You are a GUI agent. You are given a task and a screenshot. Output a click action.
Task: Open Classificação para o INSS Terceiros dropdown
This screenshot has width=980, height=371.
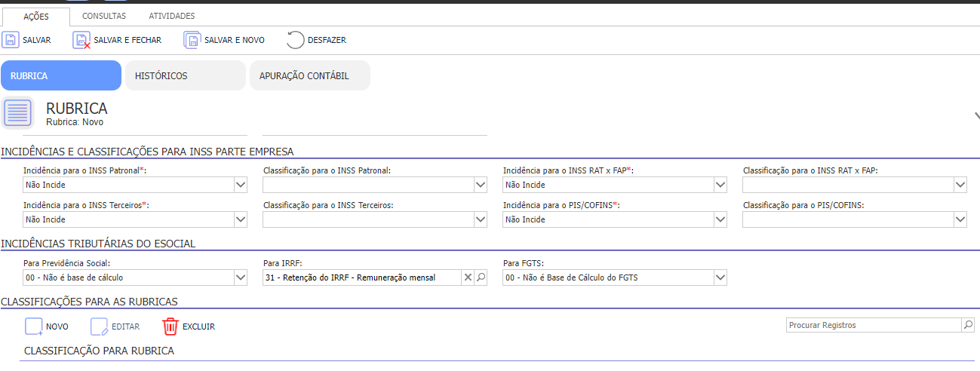(481, 219)
